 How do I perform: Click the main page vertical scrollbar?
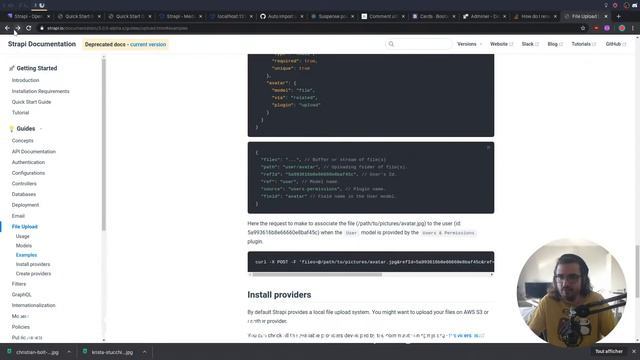coord(637,271)
